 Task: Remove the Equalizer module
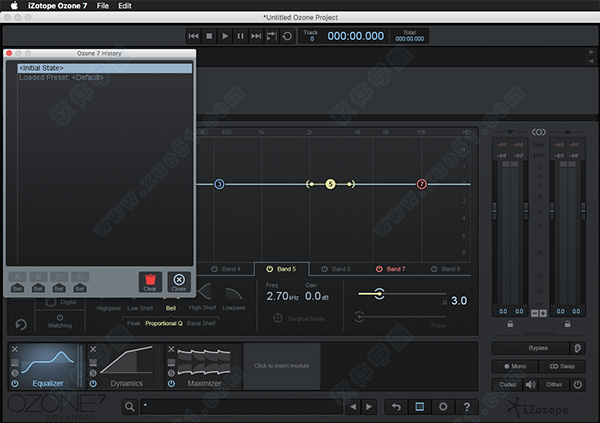click(x=15, y=349)
